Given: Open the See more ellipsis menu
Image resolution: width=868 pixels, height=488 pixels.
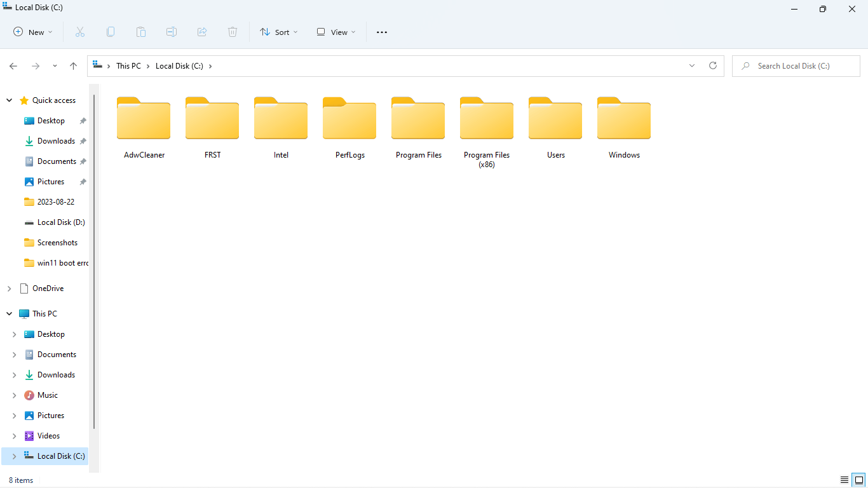Looking at the screenshot, I should 382,32.
